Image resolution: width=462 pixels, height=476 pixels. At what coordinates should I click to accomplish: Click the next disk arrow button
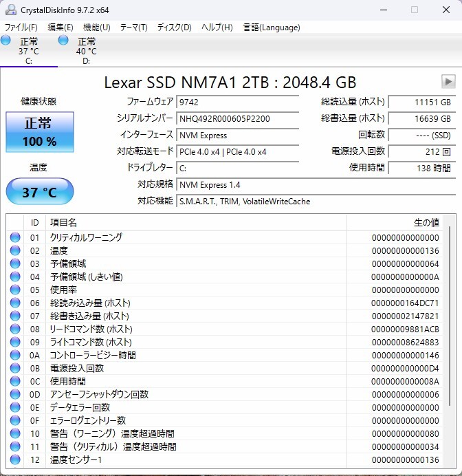tap(448, 82)
